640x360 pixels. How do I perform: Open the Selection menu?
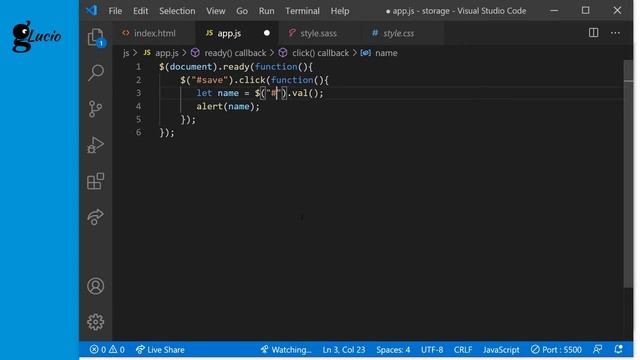177,11
